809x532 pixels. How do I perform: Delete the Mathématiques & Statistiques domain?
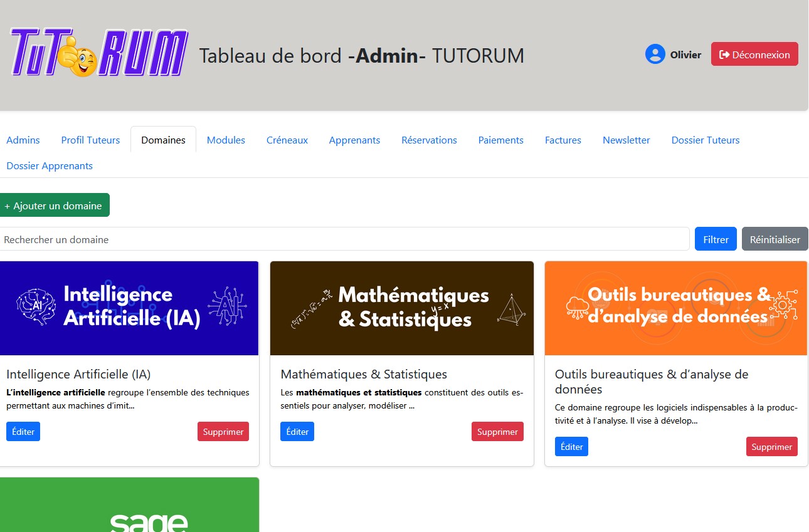pyautogui.click(x=497, y=432)
